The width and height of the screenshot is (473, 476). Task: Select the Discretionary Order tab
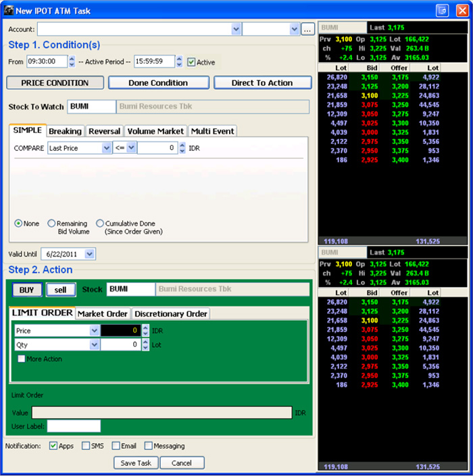[x=171, y=313]
